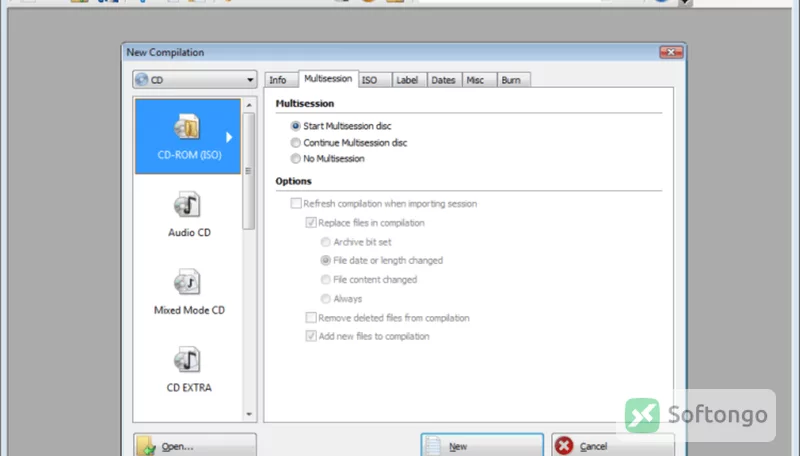
Task: Pick the Mixed Mode CD icon
Action: (x=187, y=282)
